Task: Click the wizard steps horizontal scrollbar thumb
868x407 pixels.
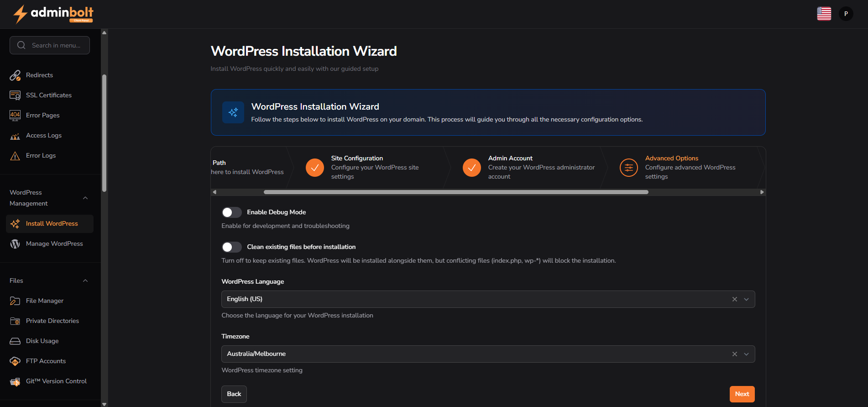Action: [456, 192]
